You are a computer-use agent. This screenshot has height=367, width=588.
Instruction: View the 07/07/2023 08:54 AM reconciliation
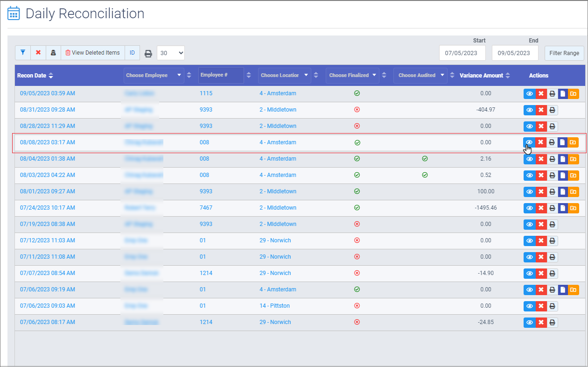pyautogui.click(x=529, y=273)
